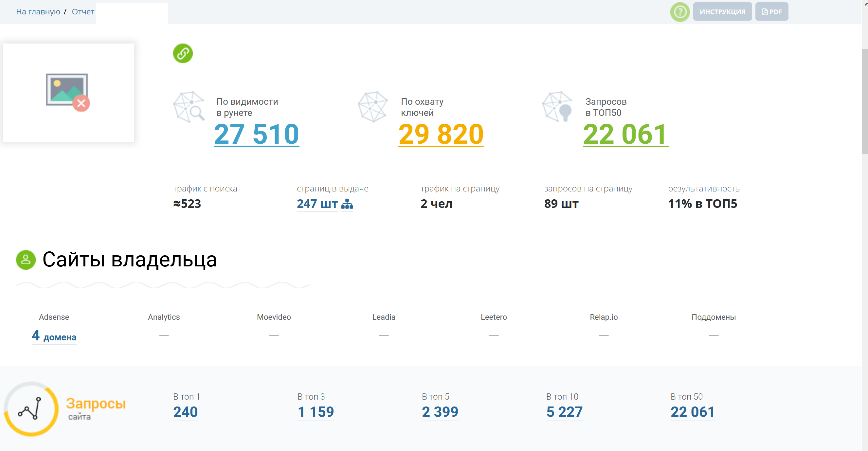The width and height of the screenshot is (868, 451).
Task: Show the 4 домена Adsense domains
Action: (54, 336)
